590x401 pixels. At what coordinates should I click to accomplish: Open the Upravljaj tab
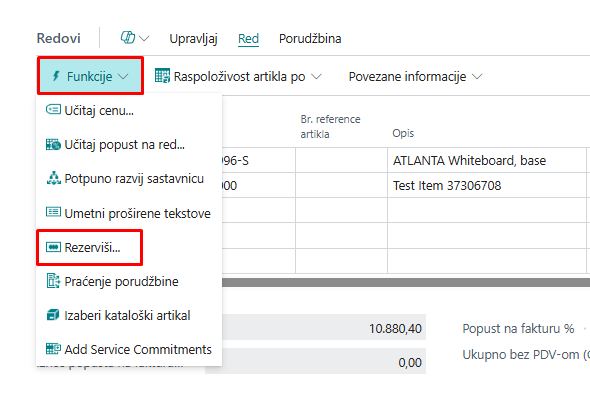(193, 39)
